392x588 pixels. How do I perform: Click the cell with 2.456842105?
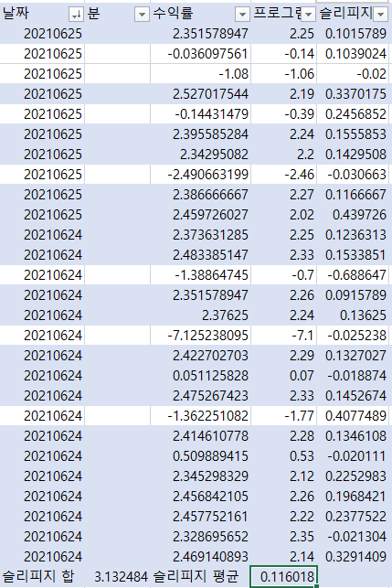[200, 497]
